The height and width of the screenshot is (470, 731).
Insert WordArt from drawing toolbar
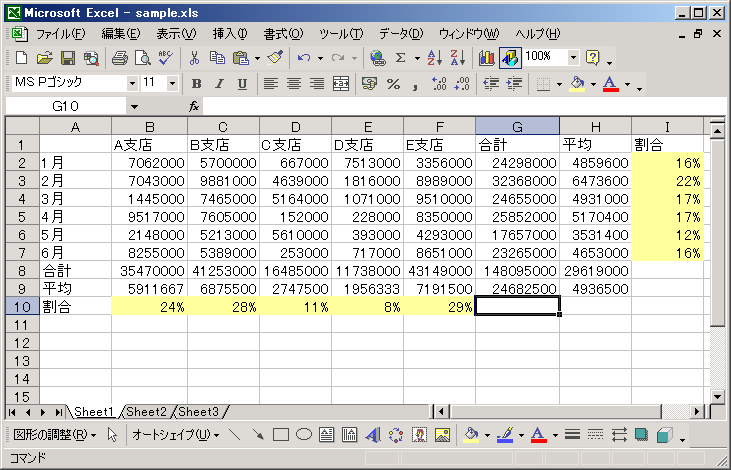pos(373,435)
